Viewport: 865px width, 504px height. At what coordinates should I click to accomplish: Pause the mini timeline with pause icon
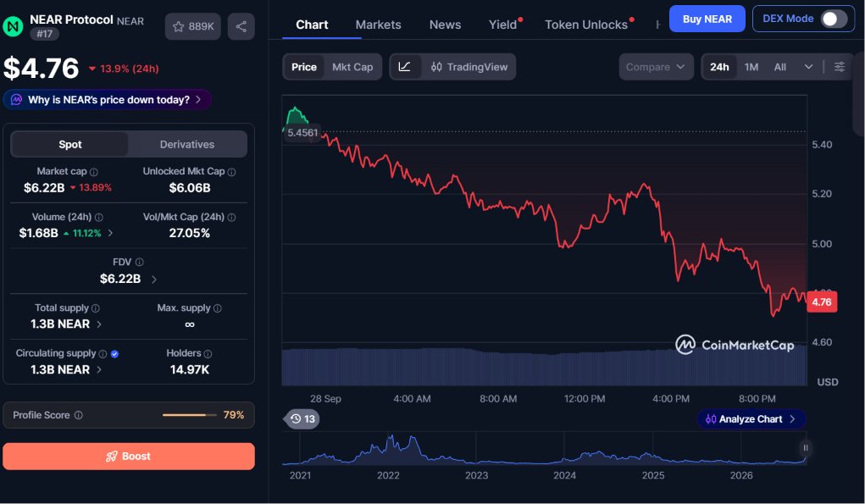coord(806,448)
